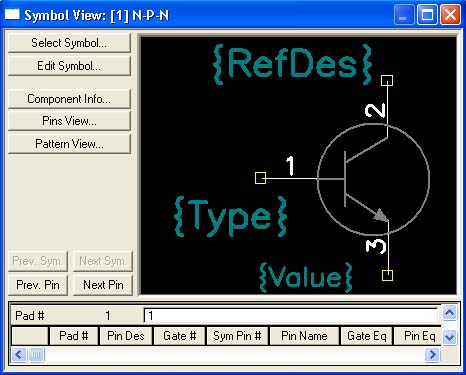The height and width of the screenshot is (375, 466).
Task: Click the pin number 3 label
Action: click(376, 246)
